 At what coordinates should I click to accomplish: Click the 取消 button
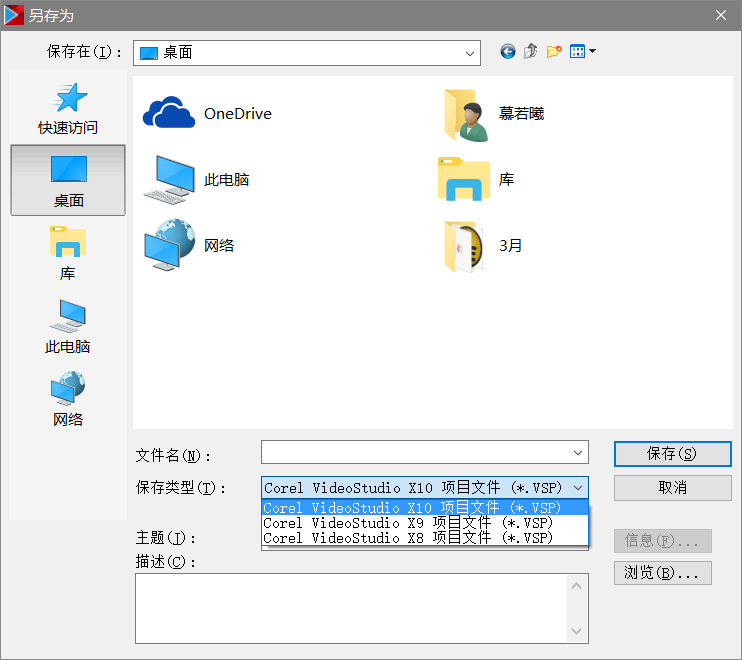pos(672,488)
